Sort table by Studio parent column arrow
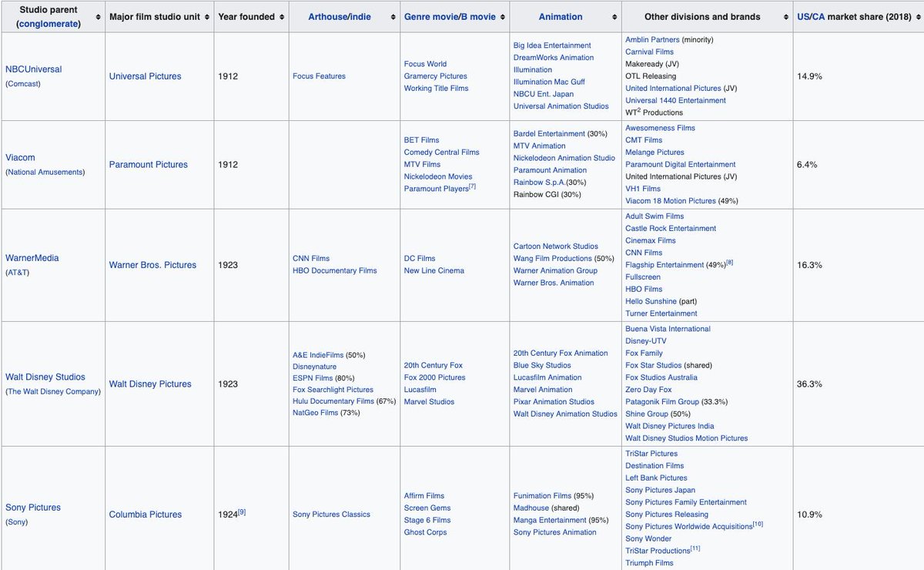 coord(99,17)
